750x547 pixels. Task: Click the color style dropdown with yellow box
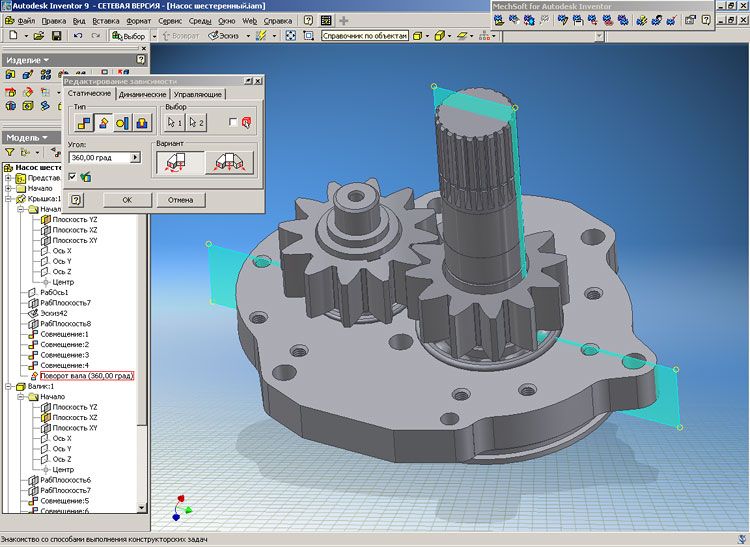click(420, 36)
